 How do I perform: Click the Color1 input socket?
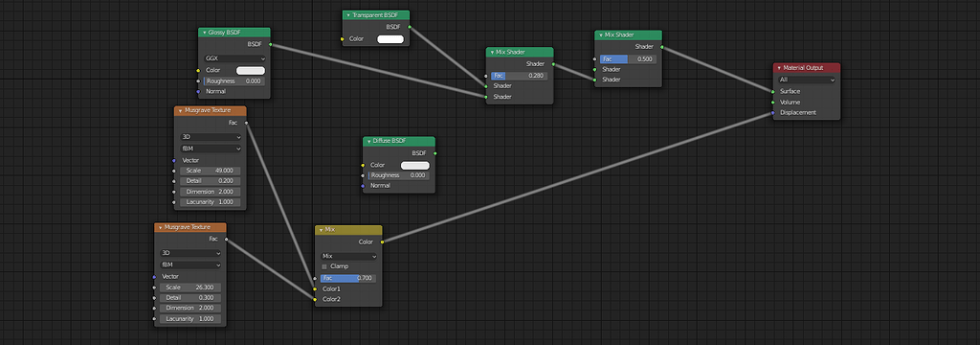(315, 289)
